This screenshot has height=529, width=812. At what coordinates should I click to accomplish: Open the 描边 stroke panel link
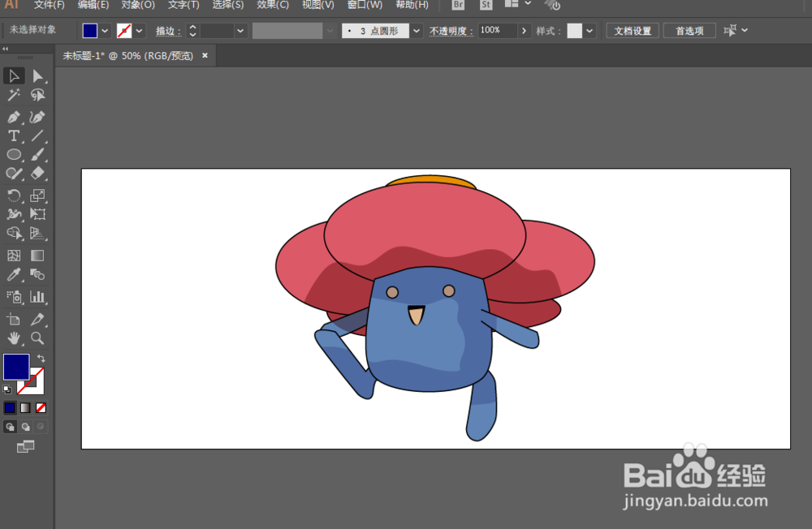169,31
